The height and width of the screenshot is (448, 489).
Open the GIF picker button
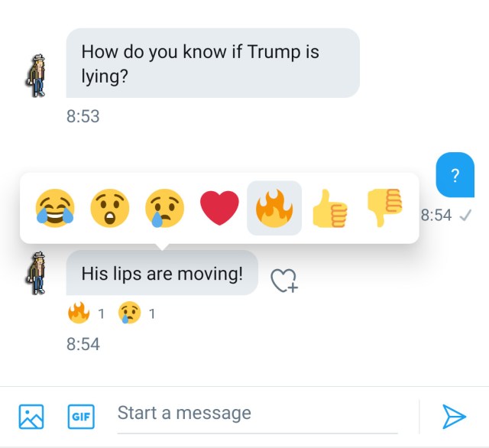pos(81,417)
